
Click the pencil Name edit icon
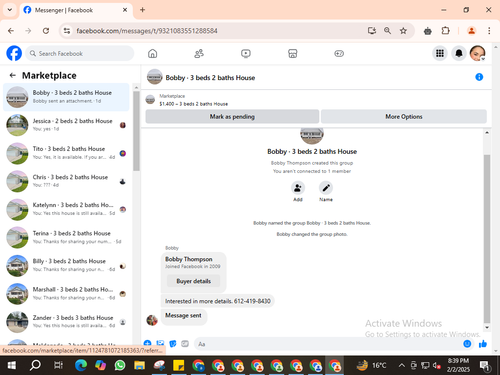[x=326, y=188]
